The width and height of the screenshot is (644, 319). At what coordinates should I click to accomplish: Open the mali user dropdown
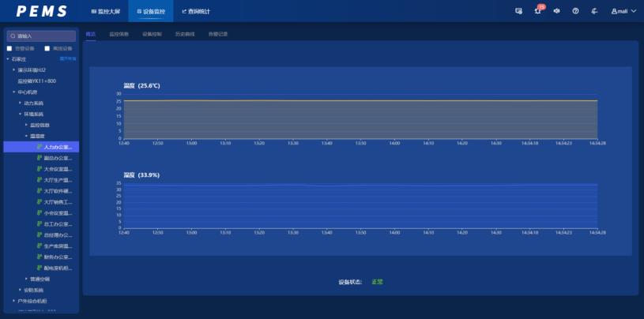(x=624, y=11)
